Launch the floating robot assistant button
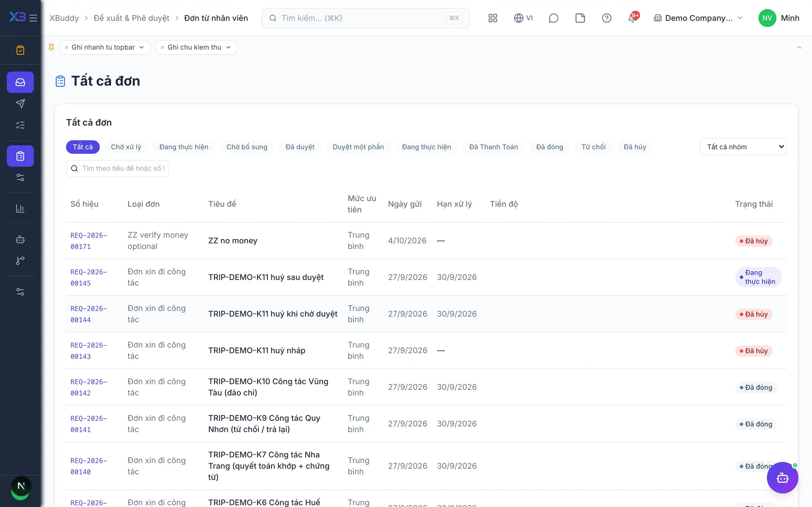 (x=782, y=477)
